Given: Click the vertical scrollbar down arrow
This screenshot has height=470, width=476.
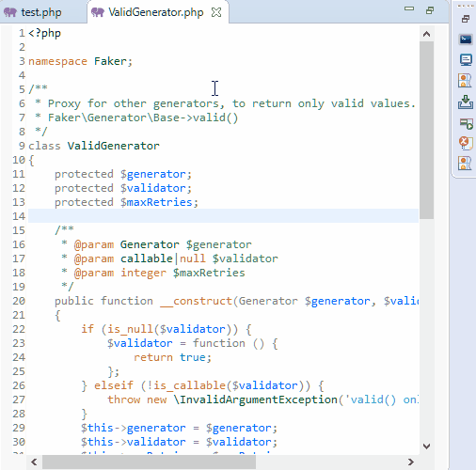Looking at the screenshot, I should [426, 446].
